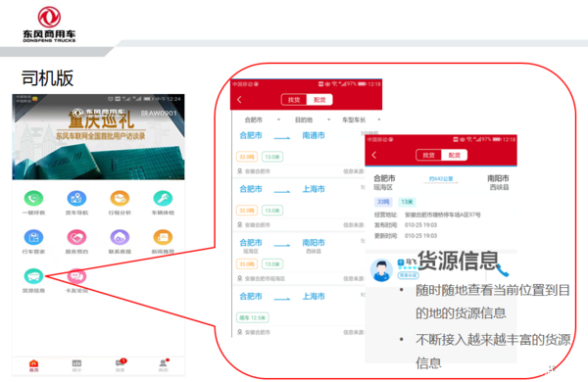Screen dimensions: 588x382
Task: Click the verification badge under contact name
Action: (408, 275)
